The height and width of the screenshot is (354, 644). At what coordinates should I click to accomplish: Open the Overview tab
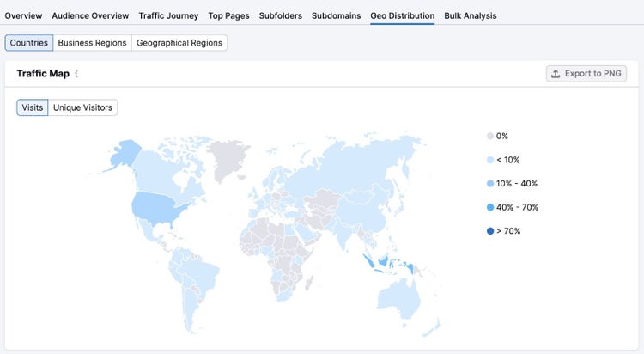coord(23,15)
